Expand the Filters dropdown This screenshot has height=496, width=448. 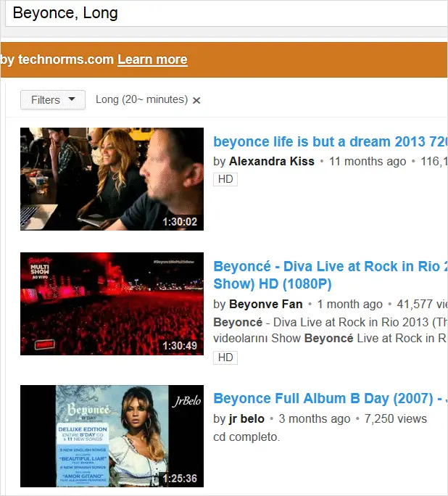click(x=53, y=100)
